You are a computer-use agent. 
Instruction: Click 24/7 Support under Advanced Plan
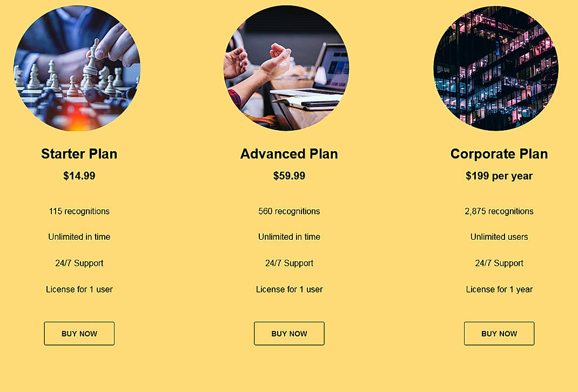tap(289, 263)
